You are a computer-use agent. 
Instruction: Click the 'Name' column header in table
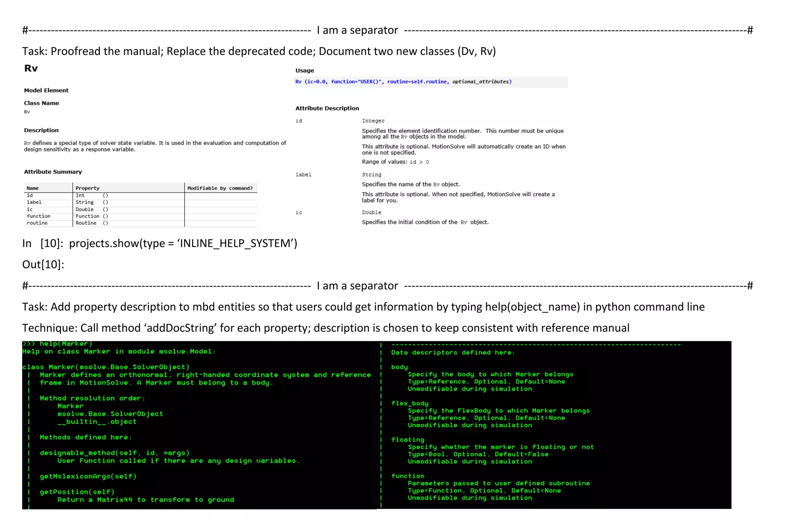pos(33,188)
